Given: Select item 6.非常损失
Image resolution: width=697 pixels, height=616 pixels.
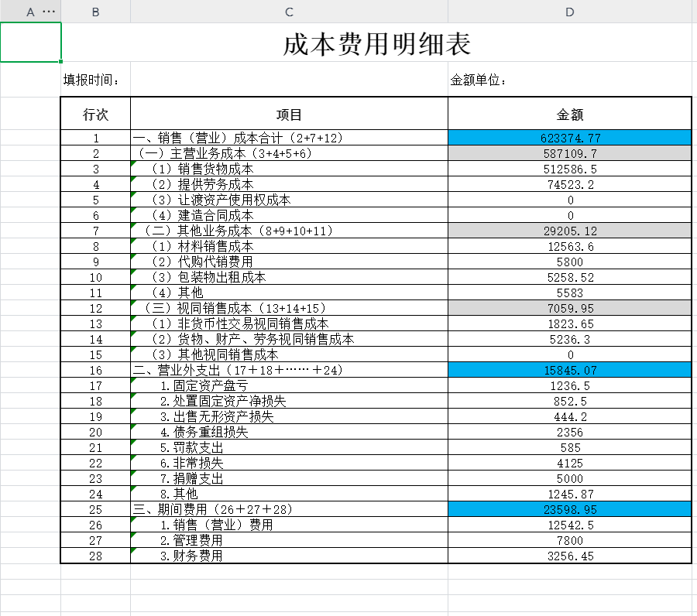Looking at the screenshot, I should 289,463.
